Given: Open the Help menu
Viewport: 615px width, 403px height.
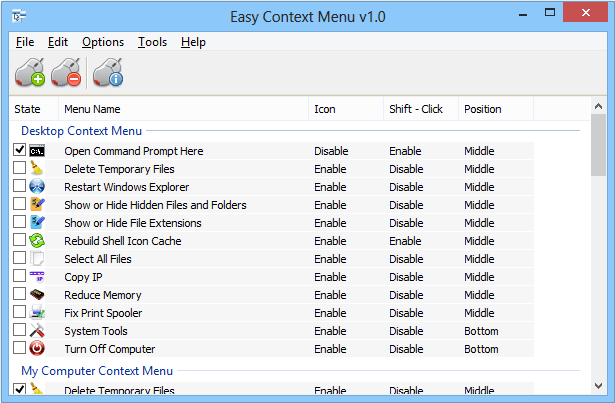Looking at the screenshot, I should [x=193, y=42].
